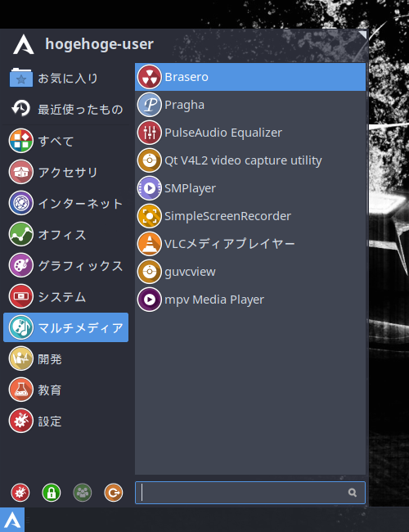
Task: Click the menu search input field
Action: coord(250,492)
